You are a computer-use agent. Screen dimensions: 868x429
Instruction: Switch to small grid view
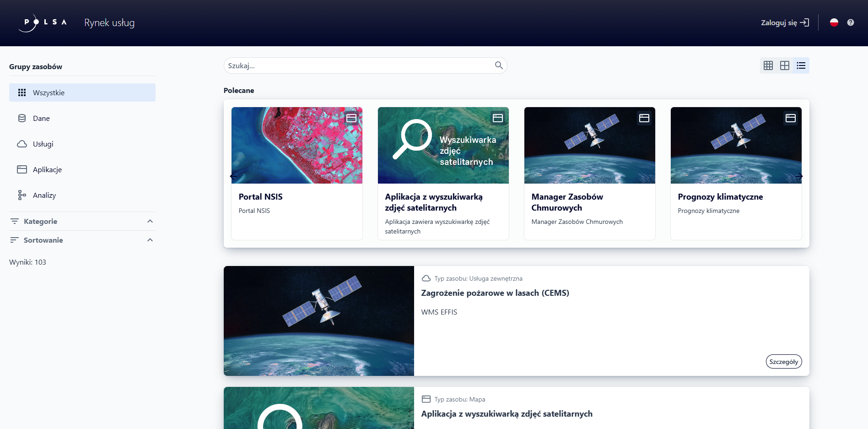coord(768,65)
